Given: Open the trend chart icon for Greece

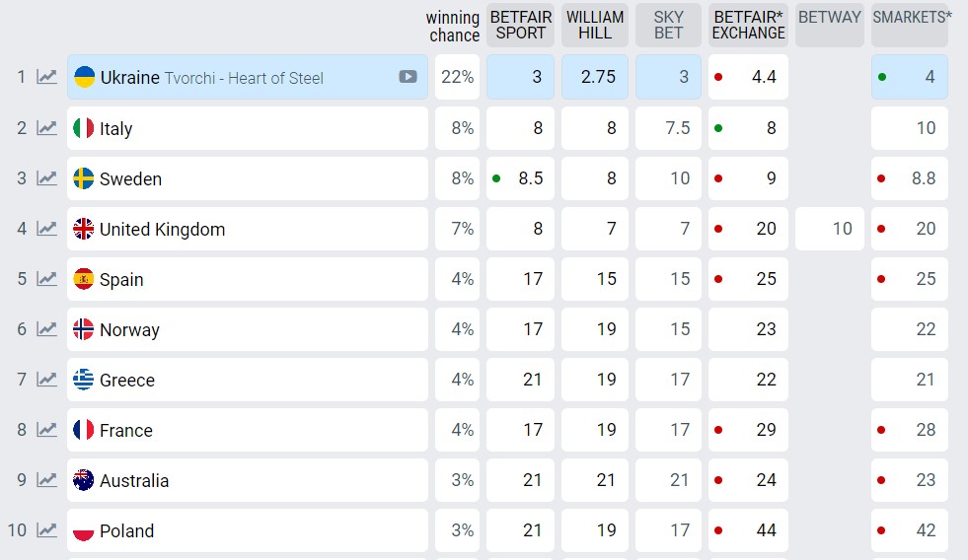Looking at the screenshot, I should tap(46, 379).
